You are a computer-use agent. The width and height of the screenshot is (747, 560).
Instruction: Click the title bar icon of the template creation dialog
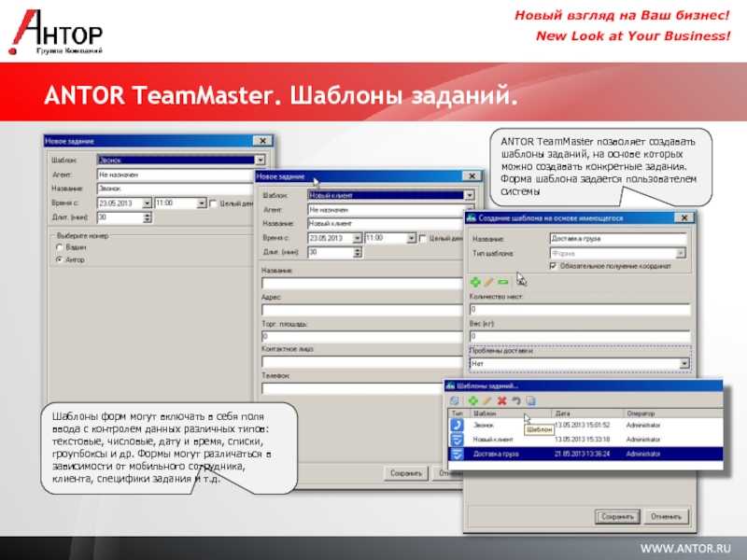click(x=472, y=218)
